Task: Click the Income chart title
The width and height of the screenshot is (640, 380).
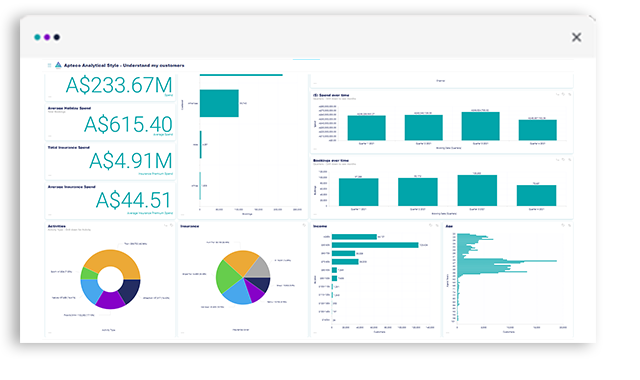Action: tap(320, 226)
